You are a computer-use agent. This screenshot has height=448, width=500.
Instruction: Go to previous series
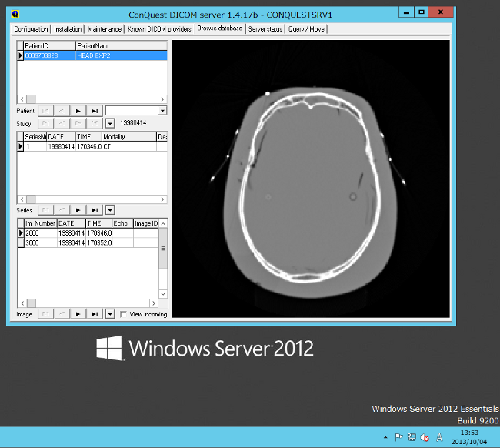(x=62, y=210)
